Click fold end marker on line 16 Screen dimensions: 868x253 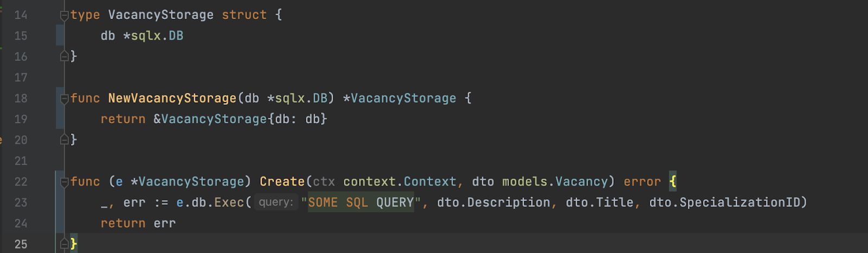click(x=64, y=56)
